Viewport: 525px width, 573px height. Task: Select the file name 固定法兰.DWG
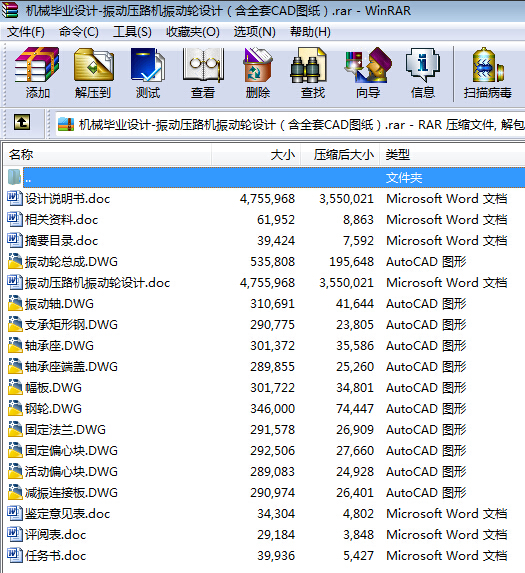click(x=65, y=430)
